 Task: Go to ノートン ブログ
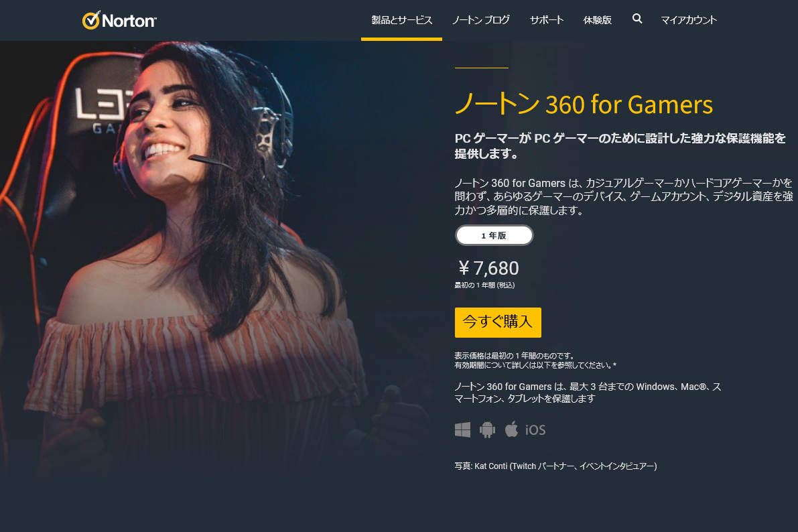[x=481, y=20]
